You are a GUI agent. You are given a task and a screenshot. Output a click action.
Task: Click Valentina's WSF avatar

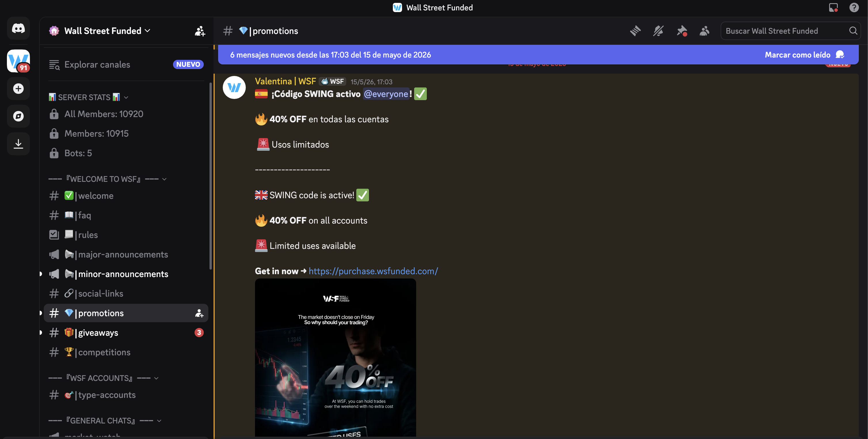click(x=234, y=87)
